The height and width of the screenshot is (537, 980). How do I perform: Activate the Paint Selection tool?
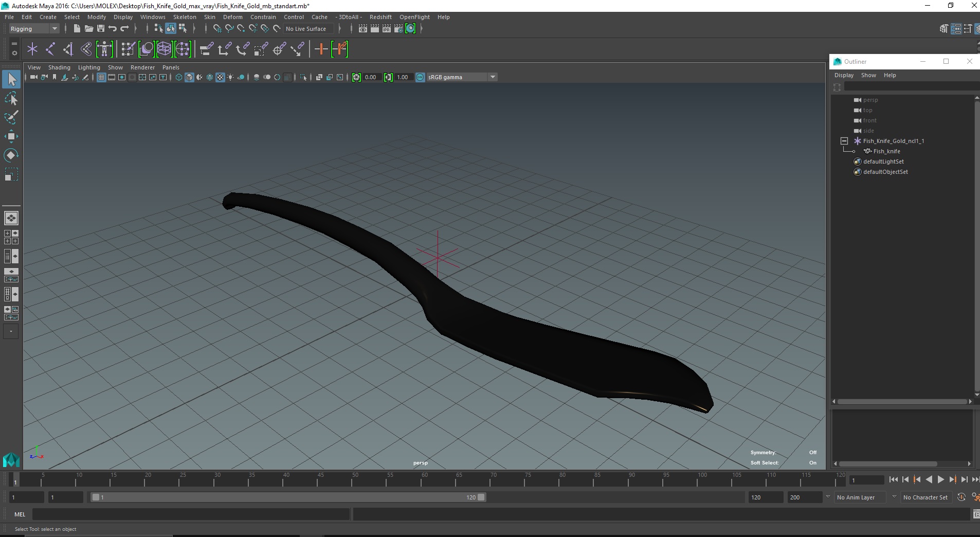coord(11,117)
